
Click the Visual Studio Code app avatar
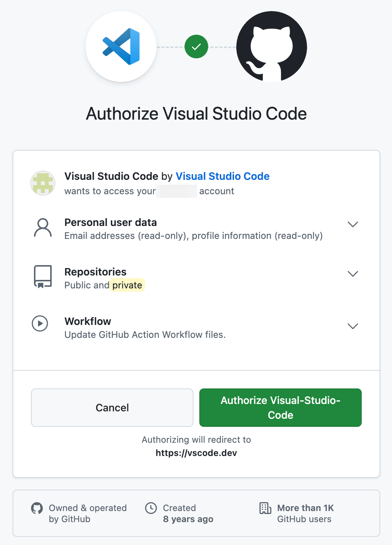43,183
